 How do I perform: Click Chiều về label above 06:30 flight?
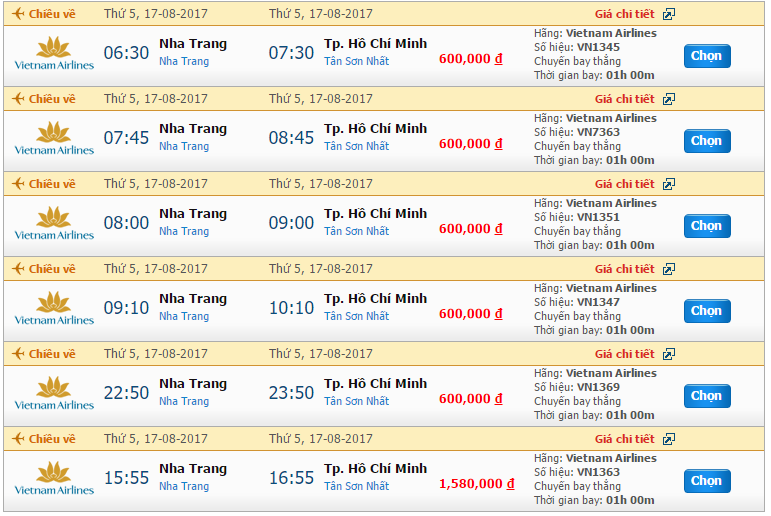click(x=52, y=14)
